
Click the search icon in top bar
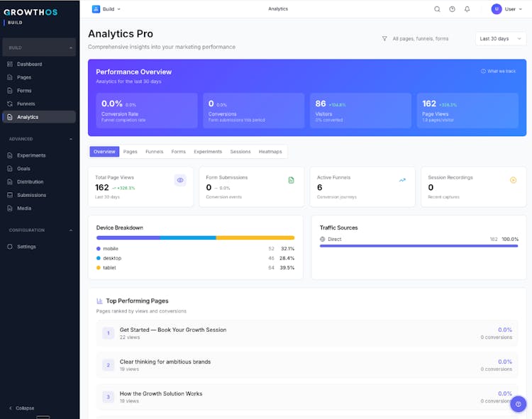pos(437,9)
